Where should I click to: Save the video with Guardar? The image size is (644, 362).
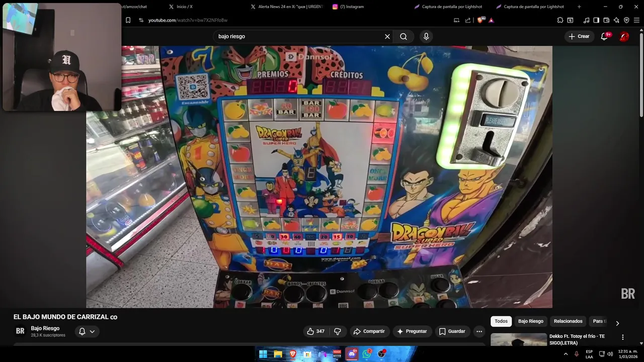(x=452, y=331)
